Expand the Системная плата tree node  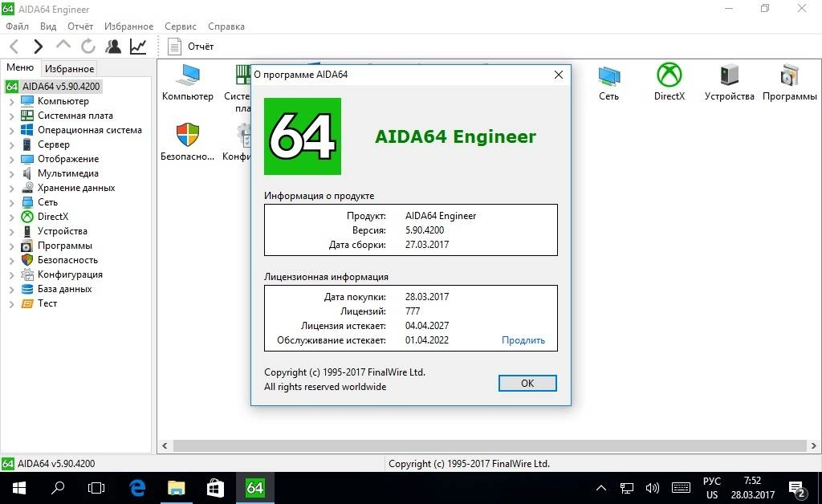click(11, 116)
